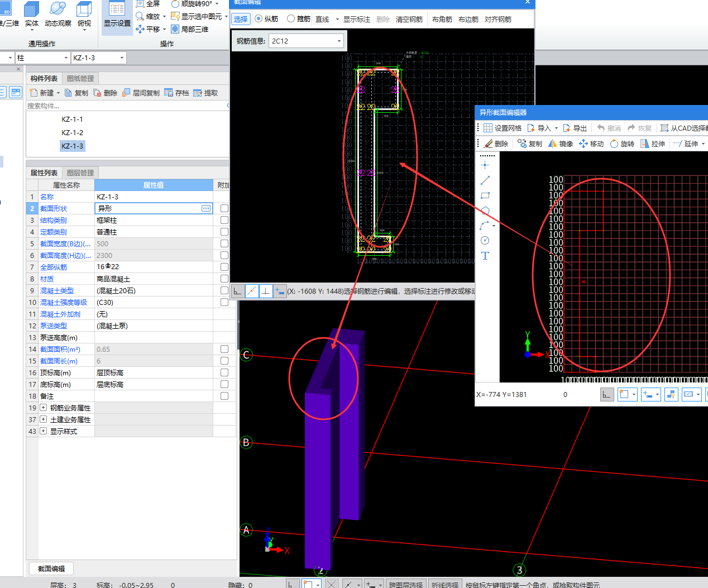Activate the 动态观察 orbit view tool
The image size is (708, 588).
pyautogui.click(x=58, y=15)
